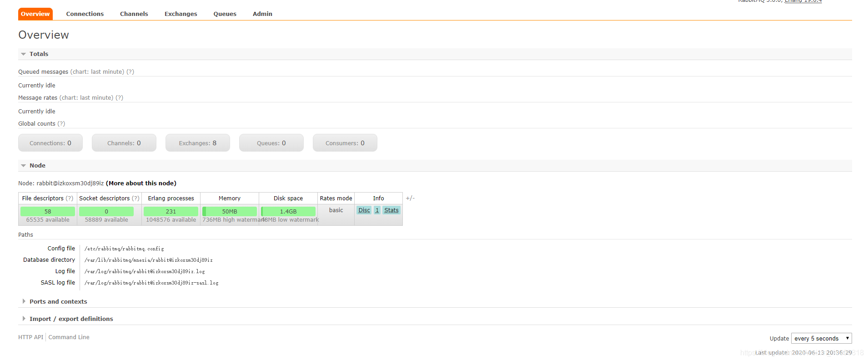Image resolution: width=868 pixels, height=361 pixels.
Task: Select the Config file path text
Action: [x=124, y=249]
